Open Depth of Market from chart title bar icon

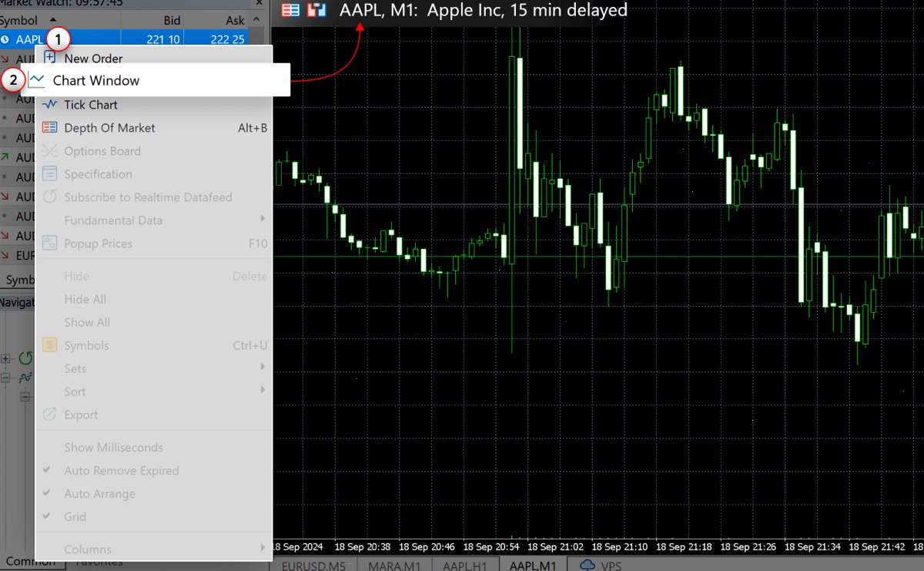click(291, 11)
